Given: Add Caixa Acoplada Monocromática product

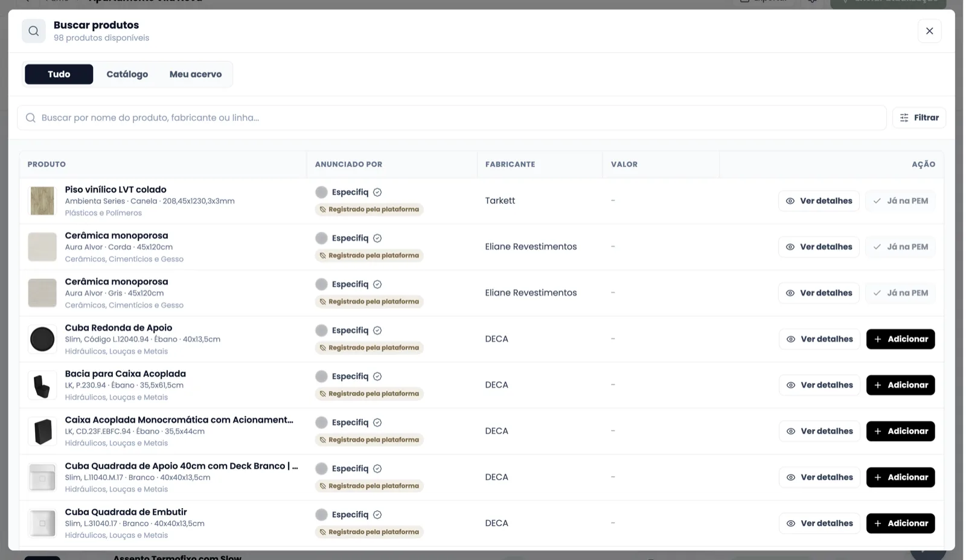Looking at the screenshot, I should point(900,431).
